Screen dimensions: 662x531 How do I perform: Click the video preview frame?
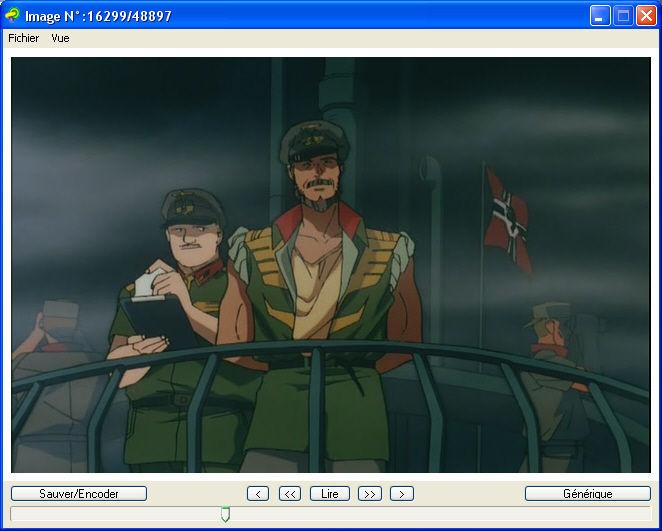click(x=331, y=265)
